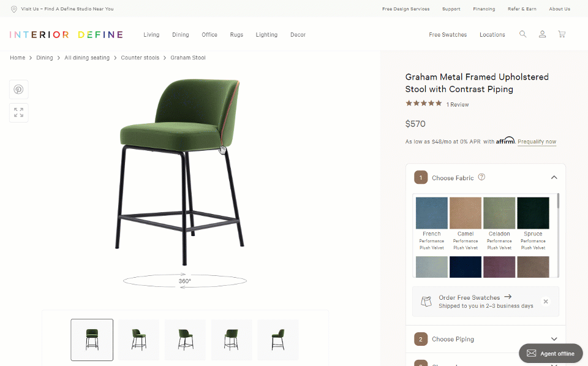Open the 1 Review link
This screenshot has width=588, height=366.
pyautogui.click(x=458, y=105)
